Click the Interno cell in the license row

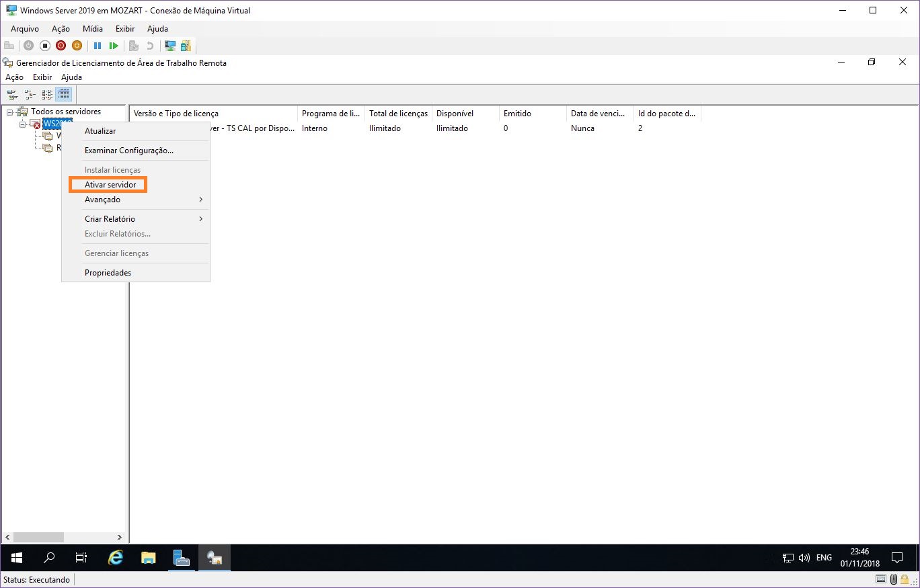point(315,128)
